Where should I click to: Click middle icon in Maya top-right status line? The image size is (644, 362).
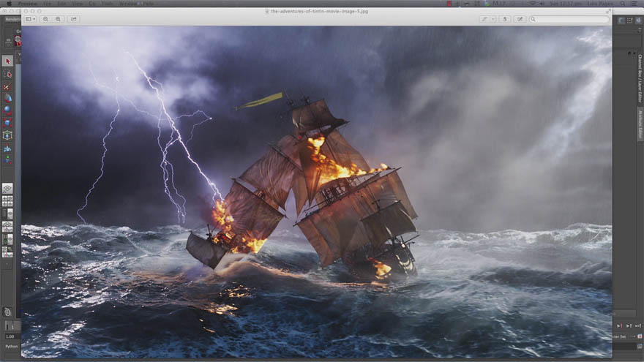tap(629, 20)
